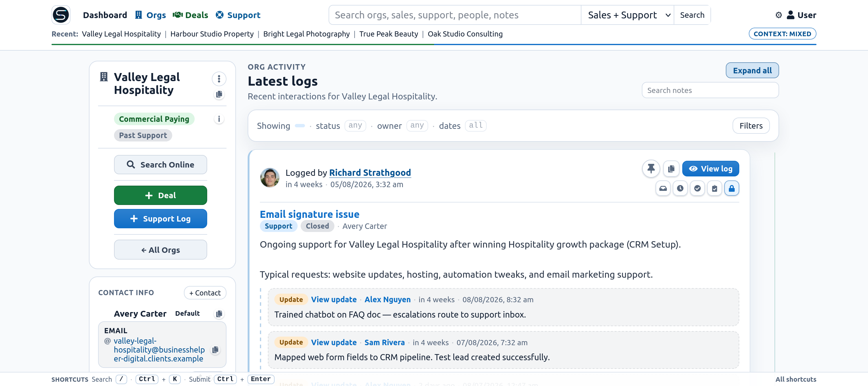Click the Support badge on the log
The image size is (868, 386).
pos(278,226)
